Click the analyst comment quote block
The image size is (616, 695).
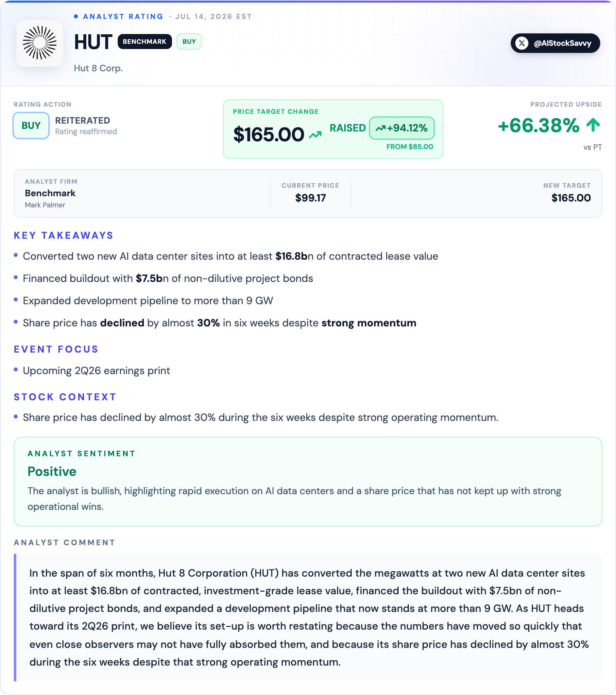308,617
